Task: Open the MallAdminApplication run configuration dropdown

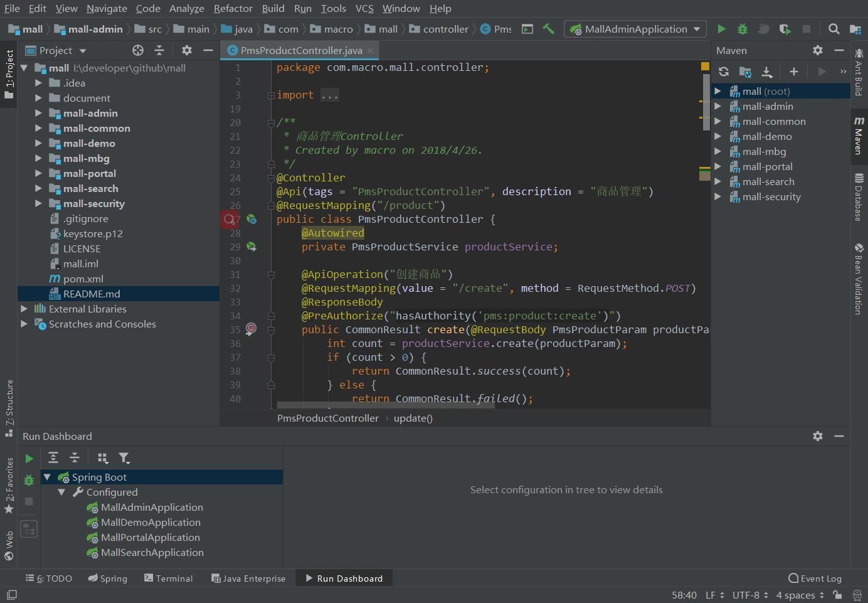Action: pyautogui.click(x=635, y=29)
